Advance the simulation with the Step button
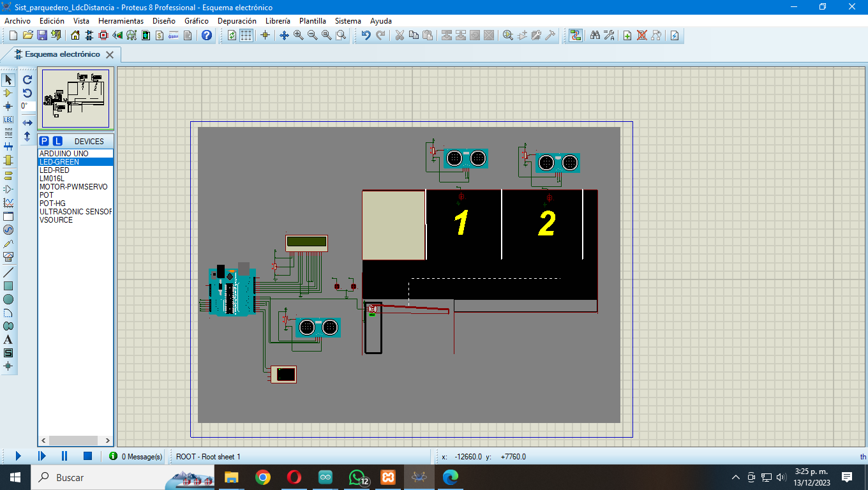Viewport: 868px width, 490px height. point(41,456)
